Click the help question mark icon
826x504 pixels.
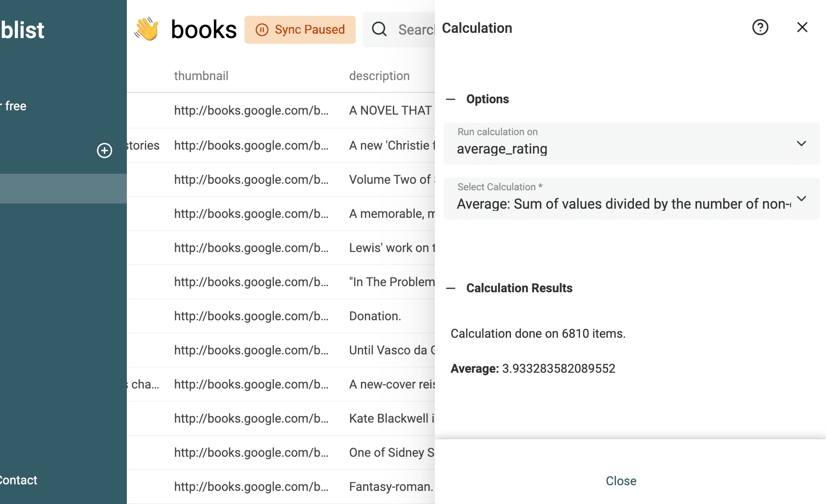760,28
